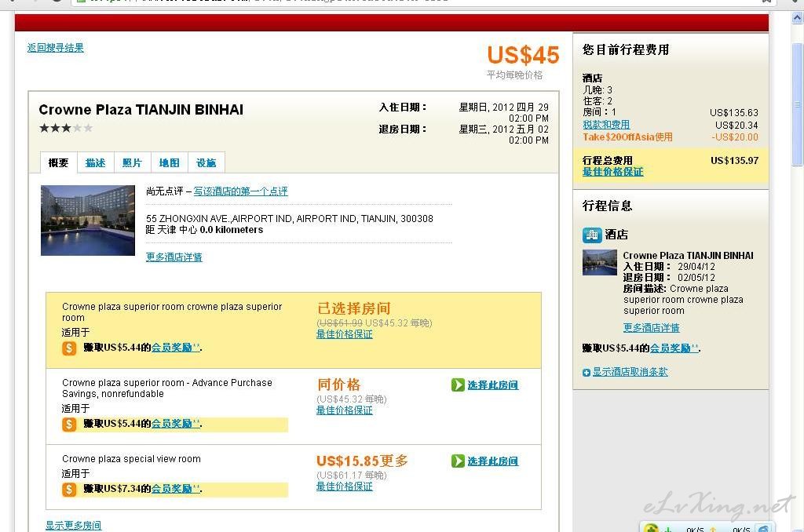The image size is (804, 532).
Task: Click plus icon beside 显示酒店取消条款
Action: pos(587,373)
